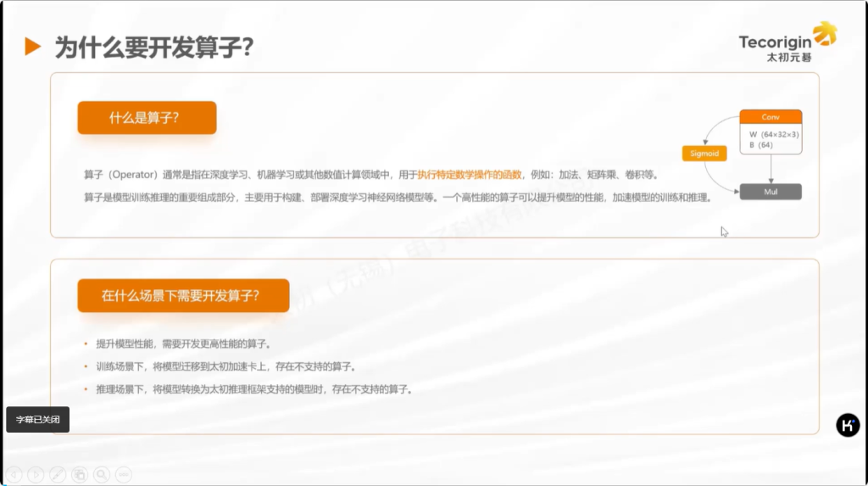Click the slide title 为什么要开发算子?
868x486 pixels.
(153, 47)
